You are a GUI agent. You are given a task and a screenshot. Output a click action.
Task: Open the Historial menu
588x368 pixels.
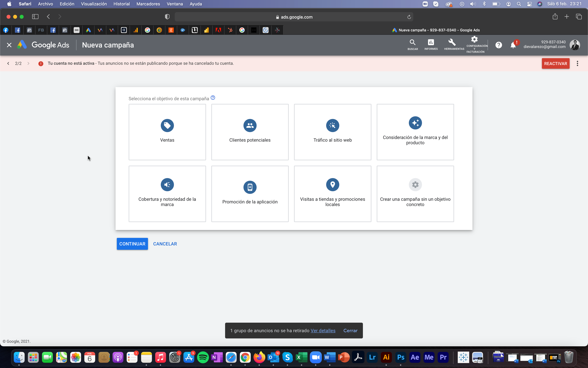[121, 4]
